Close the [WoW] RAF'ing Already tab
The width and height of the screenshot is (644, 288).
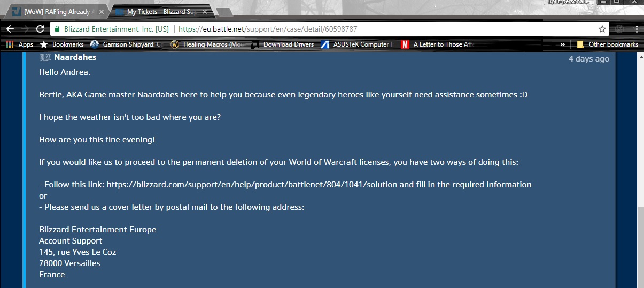(x=102, y=11)
